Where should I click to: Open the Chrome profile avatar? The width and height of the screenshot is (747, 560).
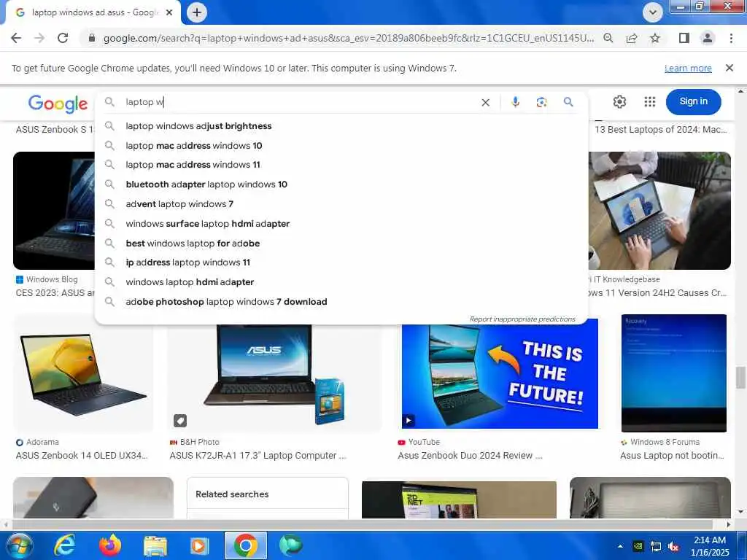708,38
